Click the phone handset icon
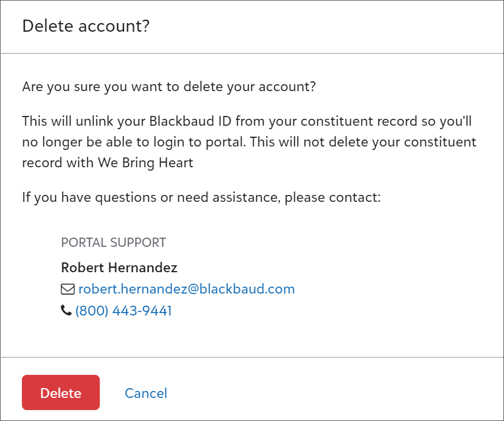Viewport: 504px width, 421px height. click(66, 310)
